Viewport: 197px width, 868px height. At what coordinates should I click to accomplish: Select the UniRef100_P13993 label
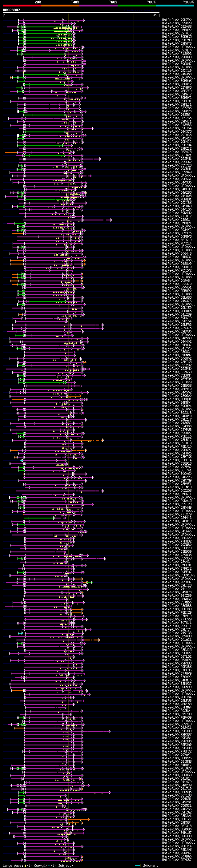177,54
